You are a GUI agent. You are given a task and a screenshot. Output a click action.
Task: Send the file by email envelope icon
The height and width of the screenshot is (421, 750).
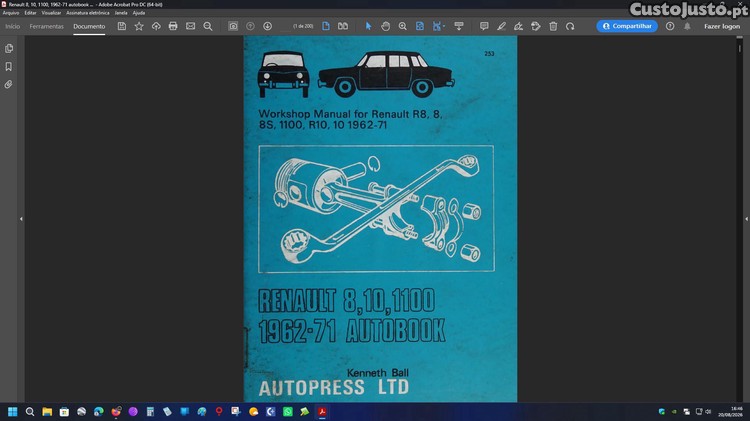pos(190,26)
